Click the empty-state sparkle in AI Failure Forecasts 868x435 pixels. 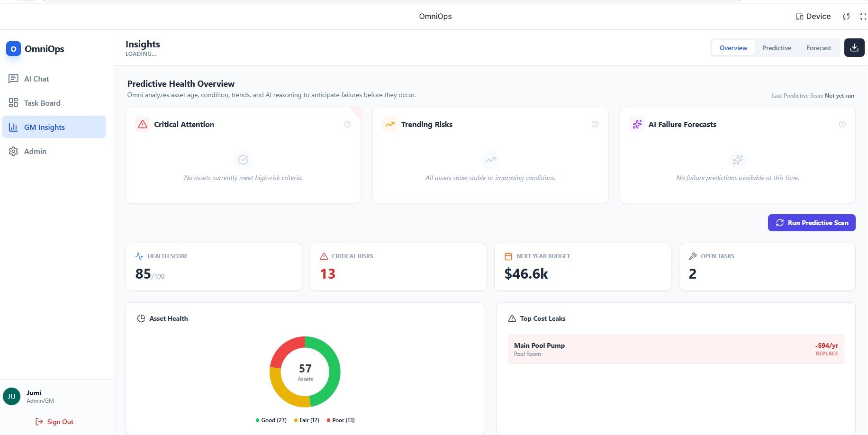click(x=737, y=160)
